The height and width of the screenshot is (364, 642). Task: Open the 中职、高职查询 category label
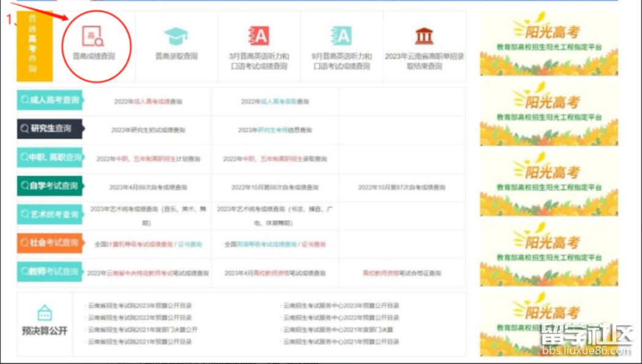click(x=50, y=158)
